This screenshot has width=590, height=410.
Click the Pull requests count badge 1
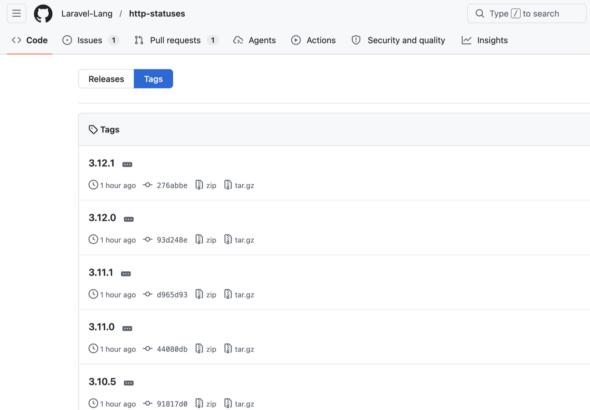click(x=213, y=40)
